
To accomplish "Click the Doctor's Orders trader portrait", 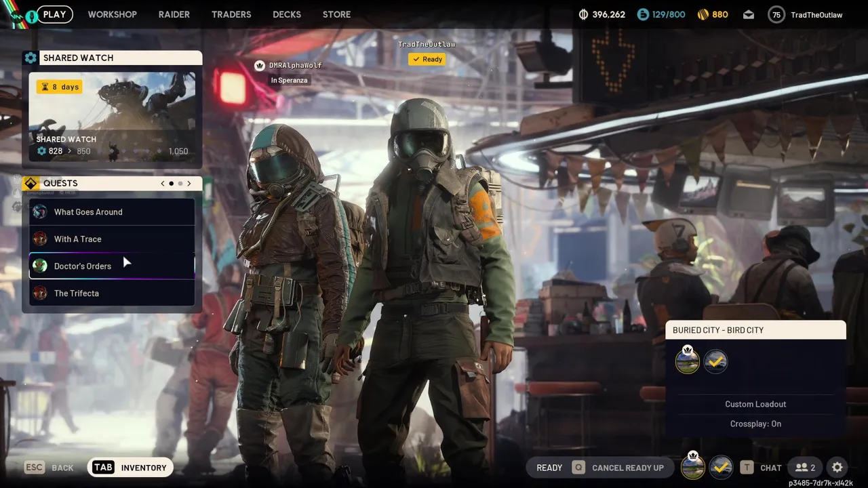I will (40, 266).
